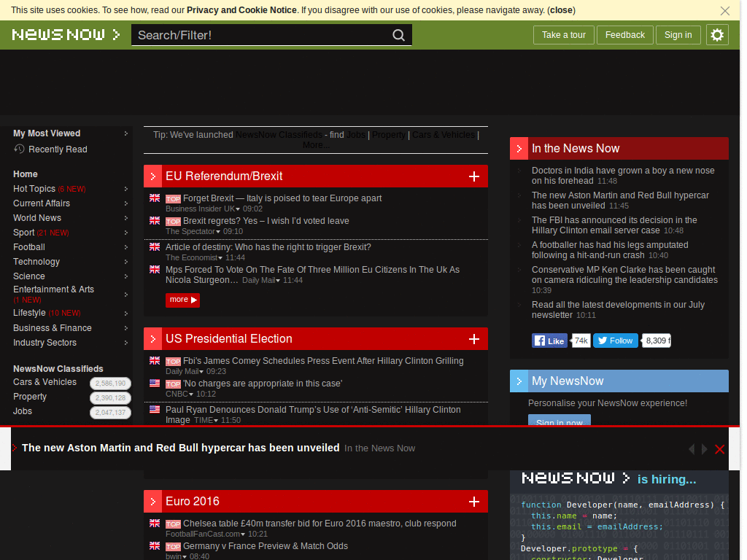Click the arrow icon on My NewsNow header

click(x=519, y=381)
